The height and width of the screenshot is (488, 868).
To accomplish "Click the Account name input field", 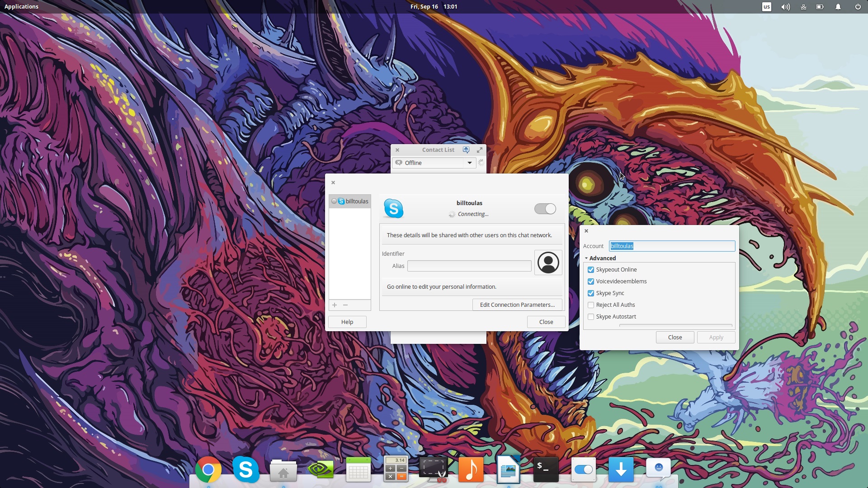I will tap(672, 246).
